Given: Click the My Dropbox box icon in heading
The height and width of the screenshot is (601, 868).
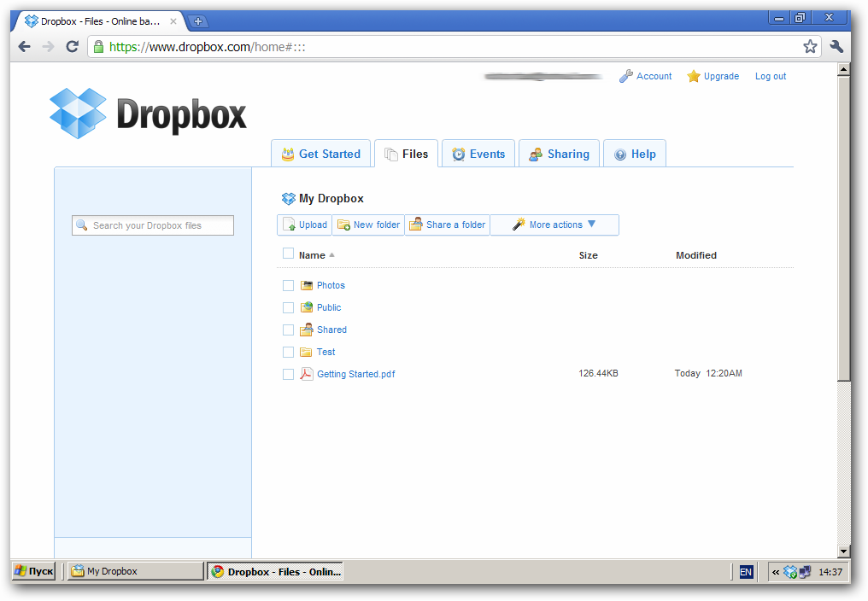Looking at the screenshot, I should click(x=289, y=198).
